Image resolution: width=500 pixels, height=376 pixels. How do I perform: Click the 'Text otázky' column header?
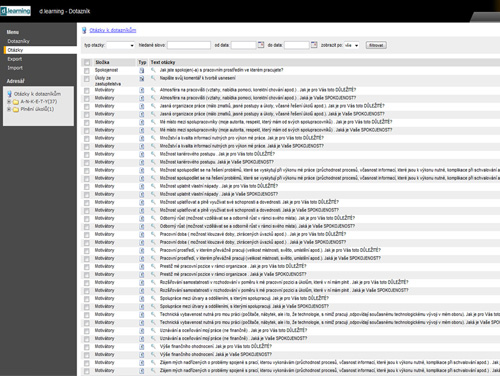point(163,62)
